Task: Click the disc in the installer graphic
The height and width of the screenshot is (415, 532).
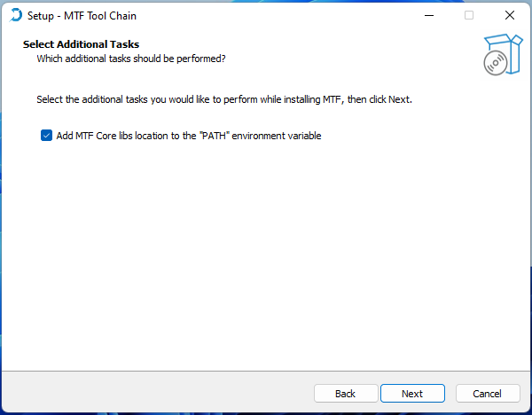Action: coord(494,63)
